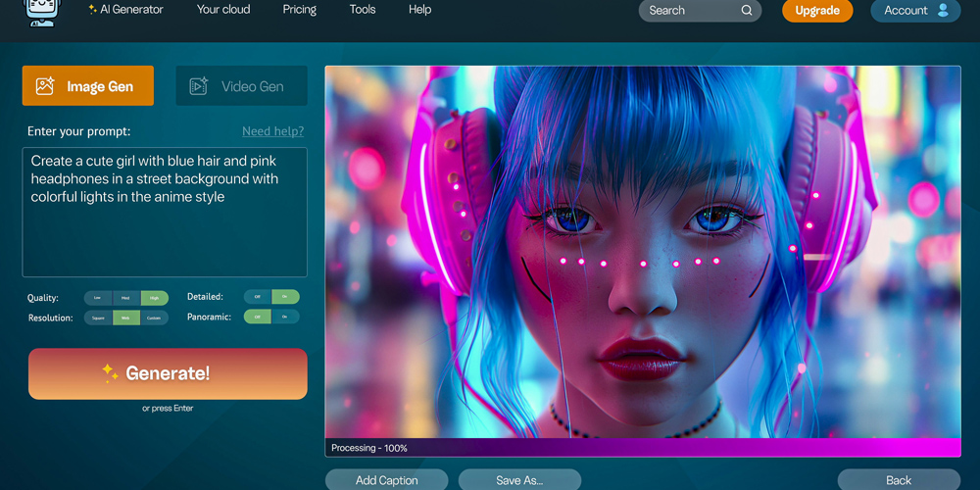The image size is (980, 490).
Task: Click the robot mascot logo
Action: [41, 12]
